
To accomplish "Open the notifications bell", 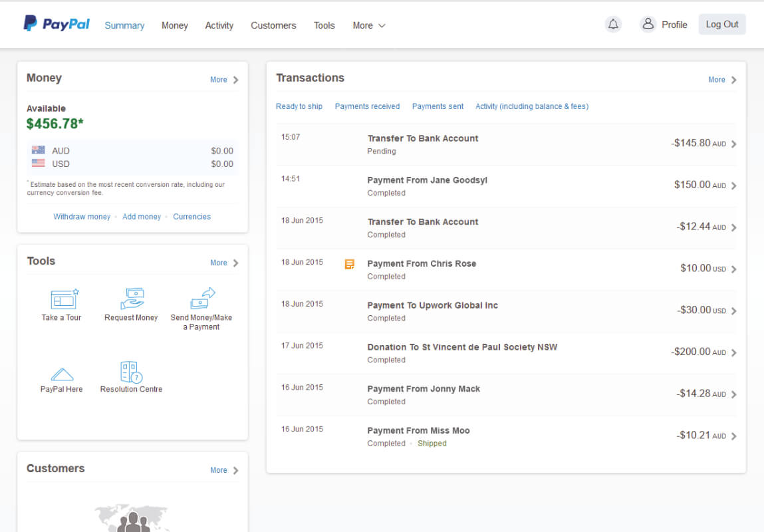I will pyautogui.click(x=614, y=24).
